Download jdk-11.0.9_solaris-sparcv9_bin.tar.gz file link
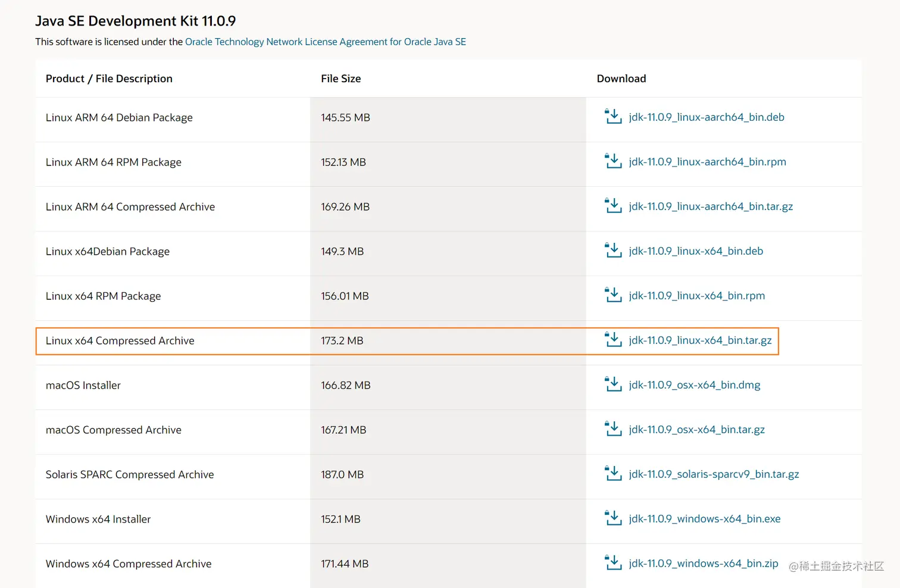 [714, 474]
